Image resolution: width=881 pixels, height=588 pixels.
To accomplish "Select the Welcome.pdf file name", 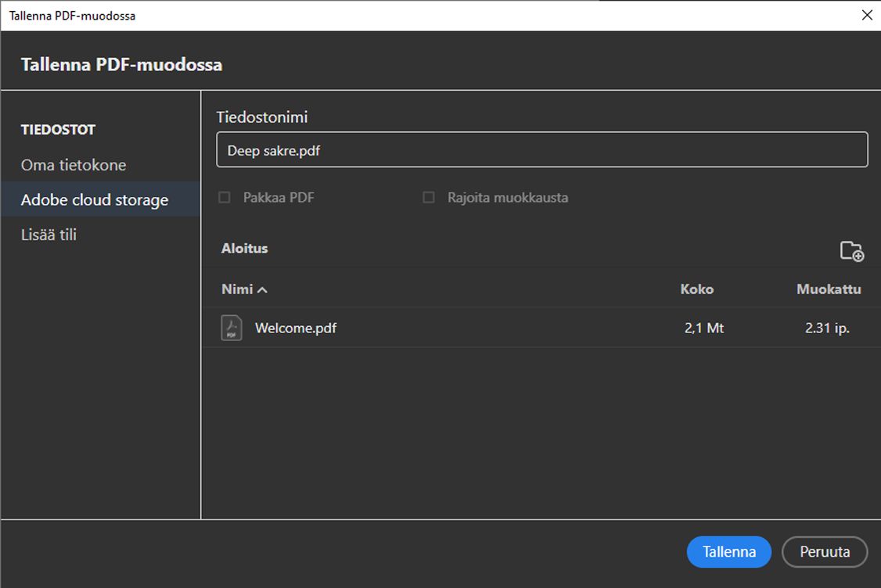I will (296, 328).
